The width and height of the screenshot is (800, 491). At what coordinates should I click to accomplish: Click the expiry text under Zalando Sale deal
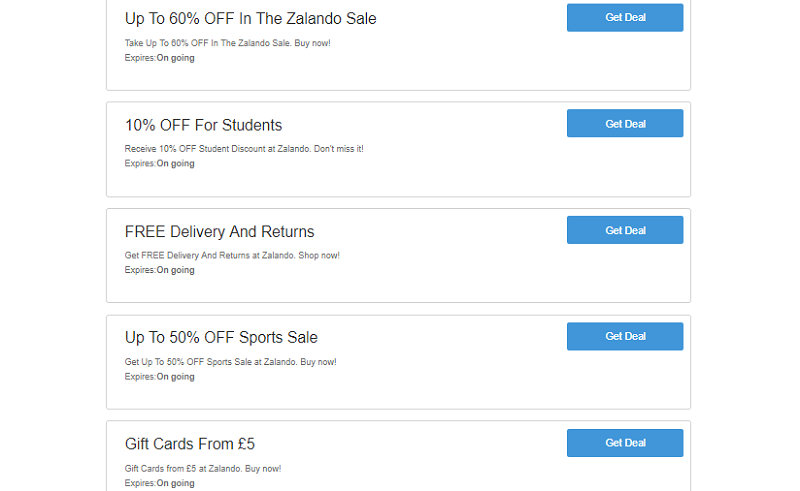(x=159, y=58)
